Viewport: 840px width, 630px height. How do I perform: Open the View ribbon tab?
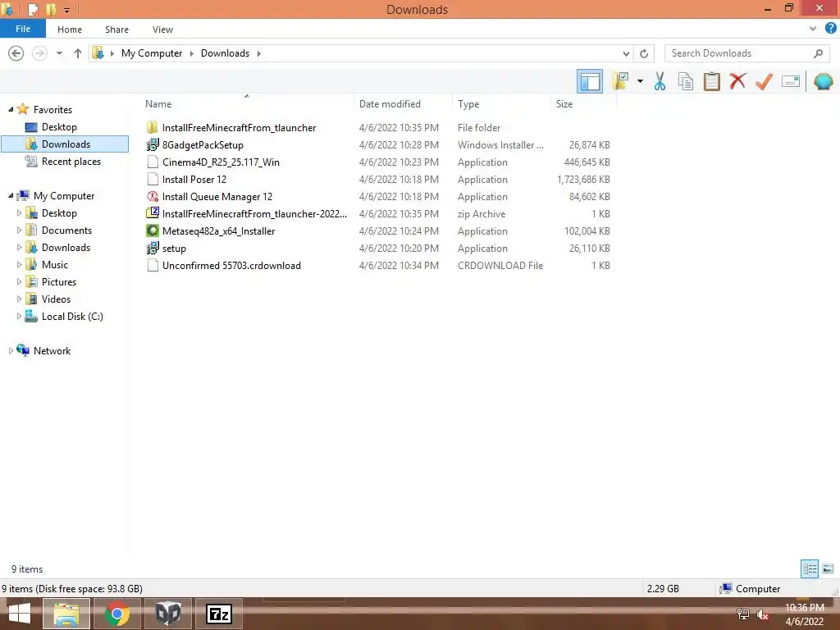point(162,30)
